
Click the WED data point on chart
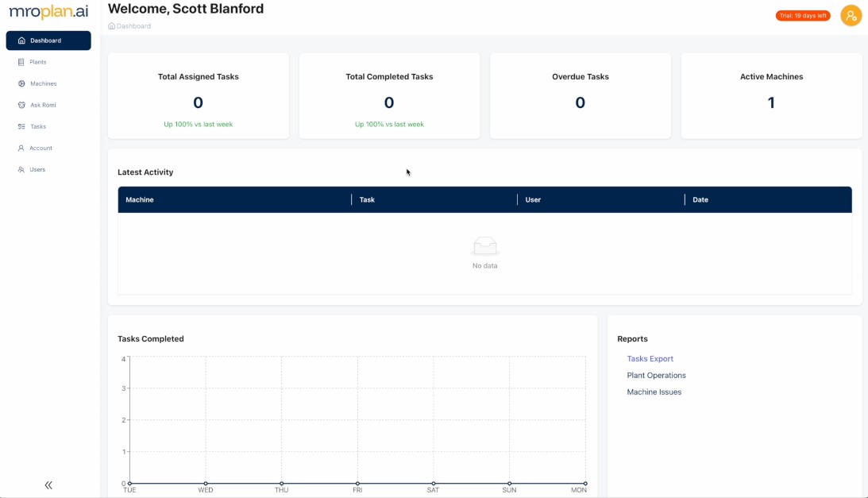pyautogui.click(x=206, y=484)
